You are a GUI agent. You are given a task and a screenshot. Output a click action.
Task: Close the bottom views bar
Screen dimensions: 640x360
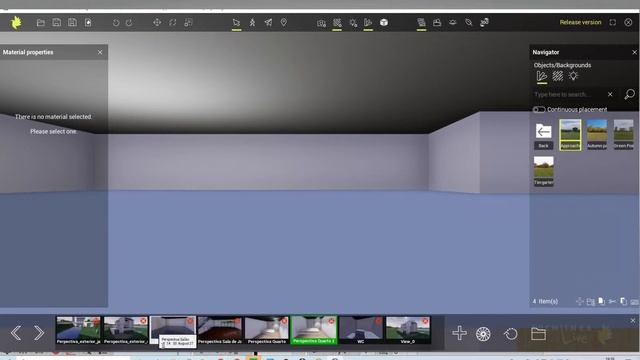(633, 321)
